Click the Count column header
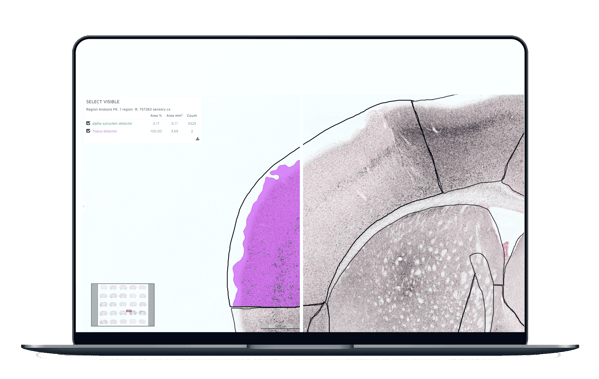This screenshot has width=599, height=379. [x=192, y=115]
